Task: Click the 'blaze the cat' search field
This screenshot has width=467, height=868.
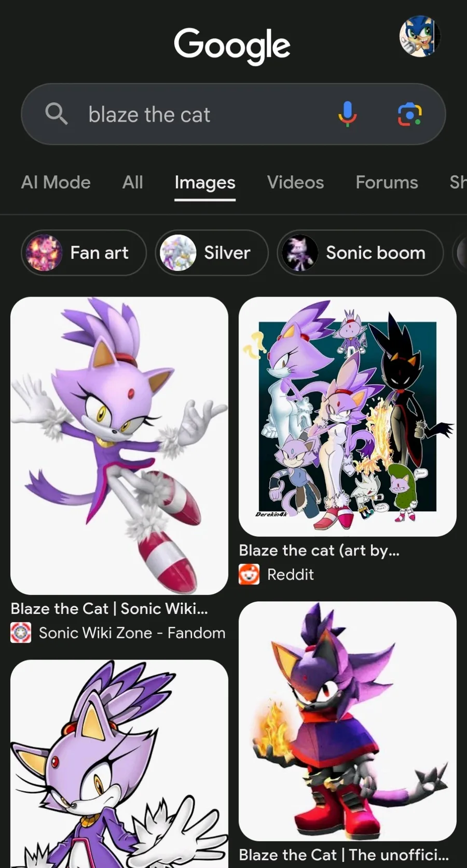Action: pos(233,114)
